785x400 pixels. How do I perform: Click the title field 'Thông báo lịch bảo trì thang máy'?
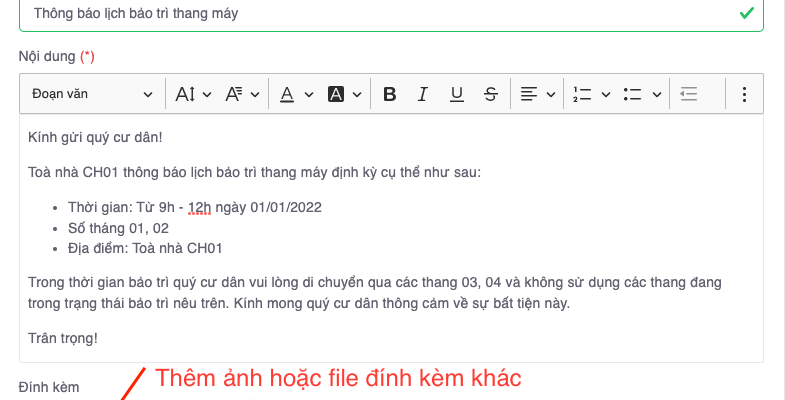pos(380,14)
